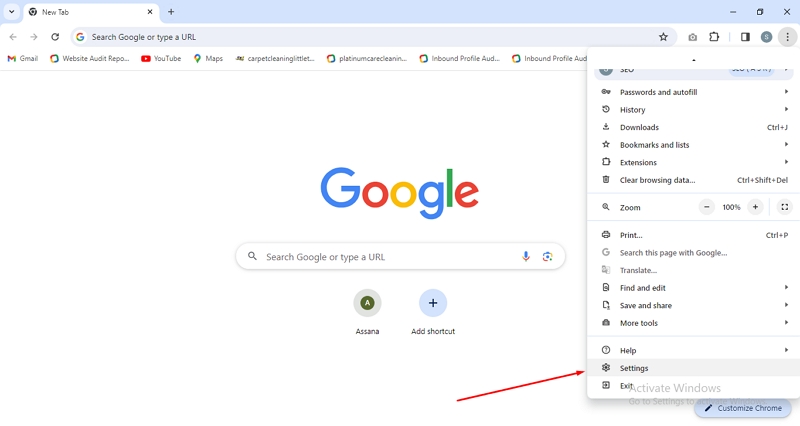Click the trash icon beside Clear browsing data
Viewport: 800px width, 426px height.
606,179
